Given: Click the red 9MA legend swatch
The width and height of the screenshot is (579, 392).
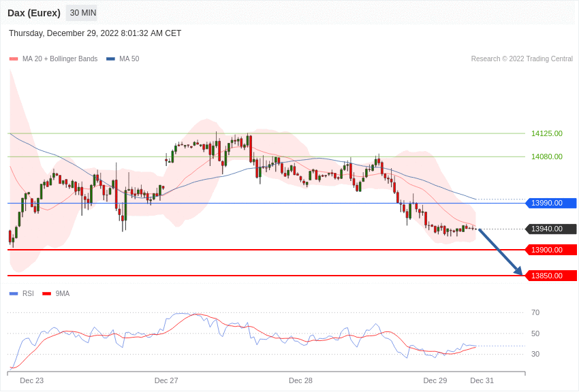Looking at the screenshot, I should (x=46, y=294).
